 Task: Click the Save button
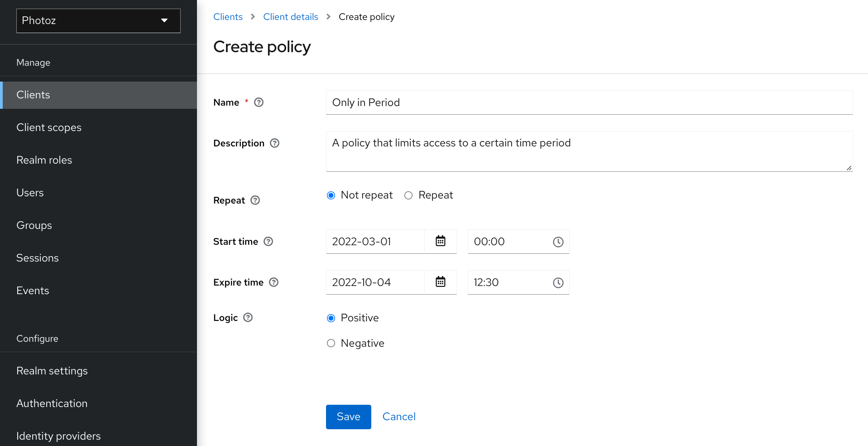pyautogui.click(x=348, y=417)
